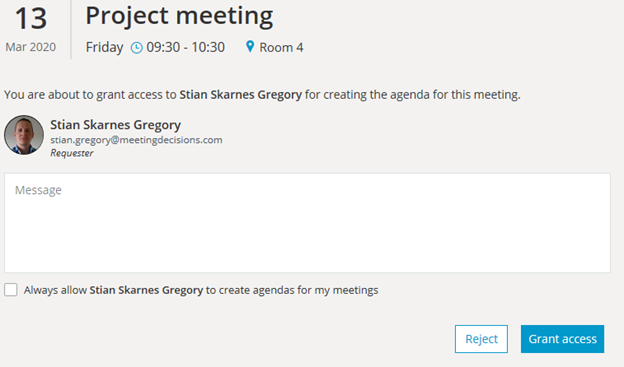Click the requester email stian.gregory@meetingdecisions.com
Viewport: 624px width, 367px height.
(x=136, y=140)
